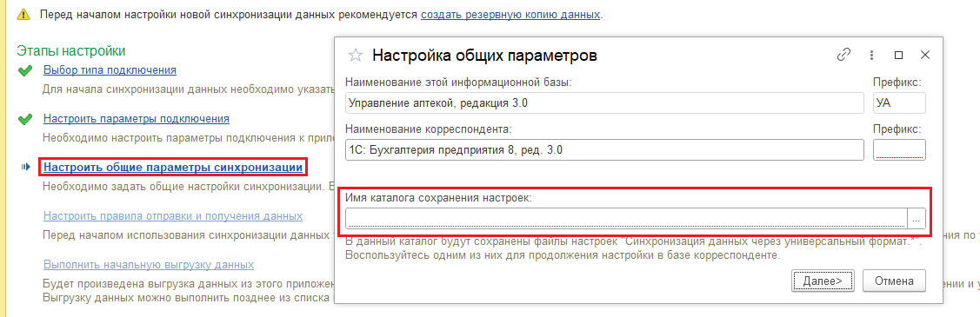Click dialog title Настройка общих параметров

pyautogui.click(x=485, y=55)
